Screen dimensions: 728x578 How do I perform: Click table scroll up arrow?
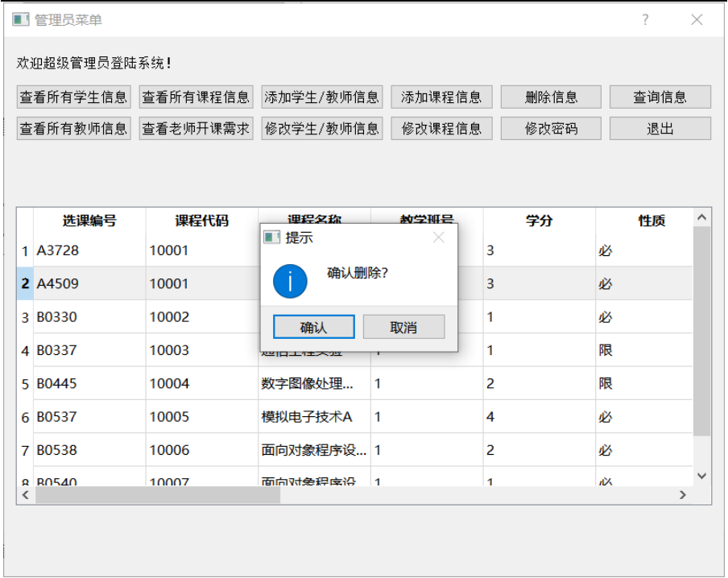click(702, 217)
